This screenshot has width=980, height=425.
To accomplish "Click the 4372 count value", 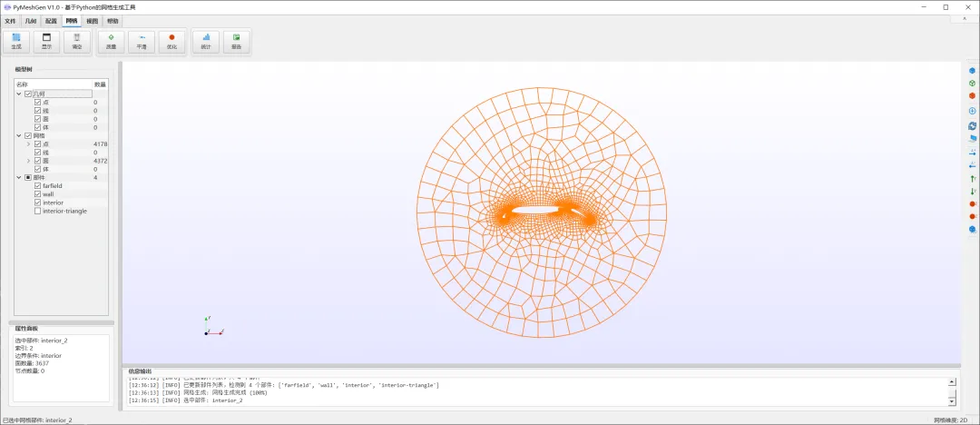I will click(x=100, y=161).
